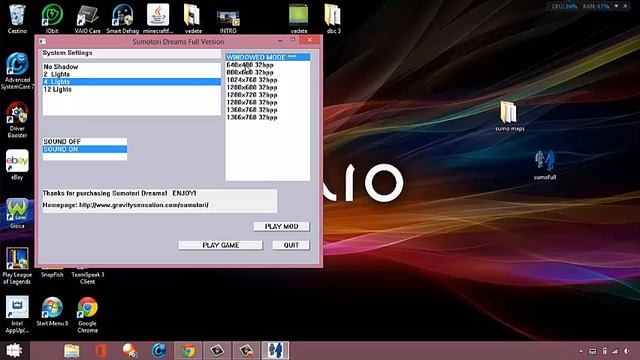
Task: Choose the 12 Lights setting
Action: pos(131,89)
